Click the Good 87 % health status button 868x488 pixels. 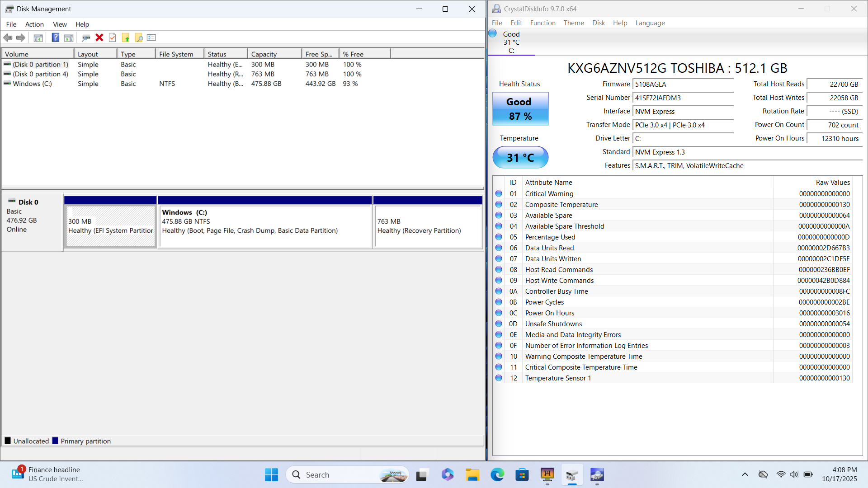[x=520, y=109]
